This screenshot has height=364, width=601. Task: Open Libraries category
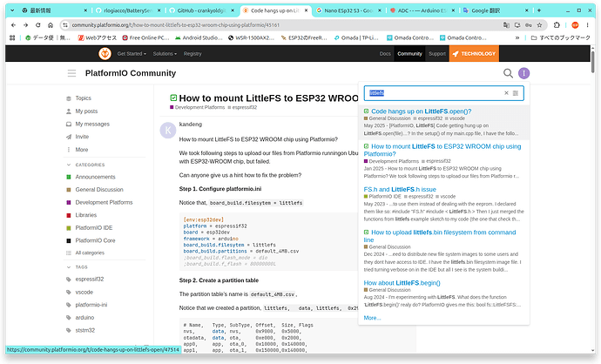[x=86, y=215]
